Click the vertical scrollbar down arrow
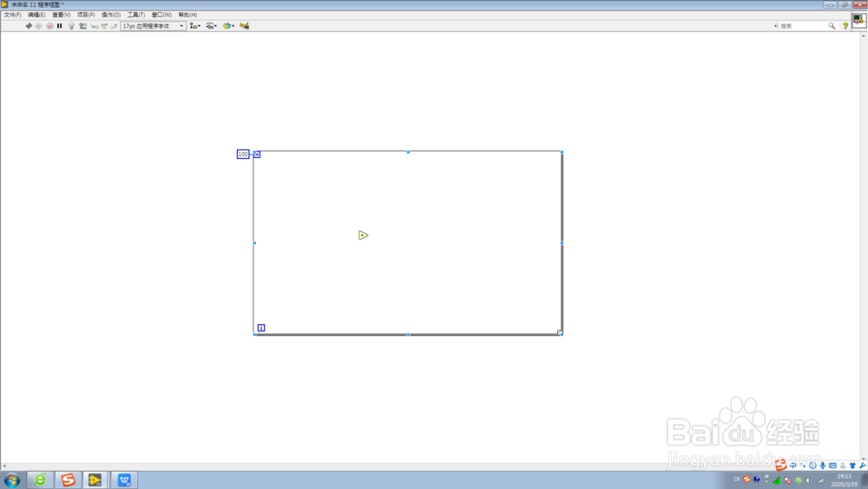868x489 pixels. [x=863, y=459]
